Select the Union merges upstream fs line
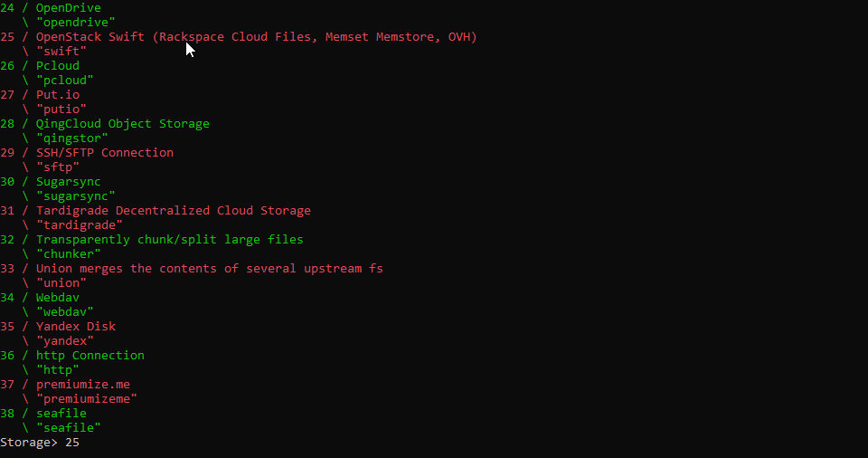The image size is (868, 458). pos(209,269)
